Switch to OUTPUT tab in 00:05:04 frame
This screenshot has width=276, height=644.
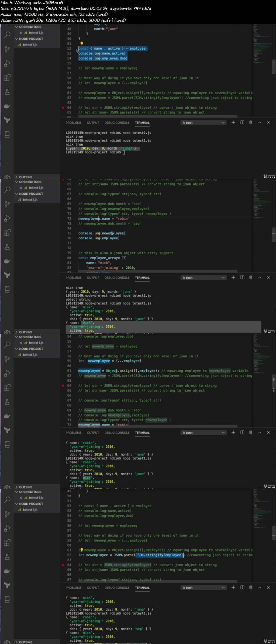(x=93, y=433)
